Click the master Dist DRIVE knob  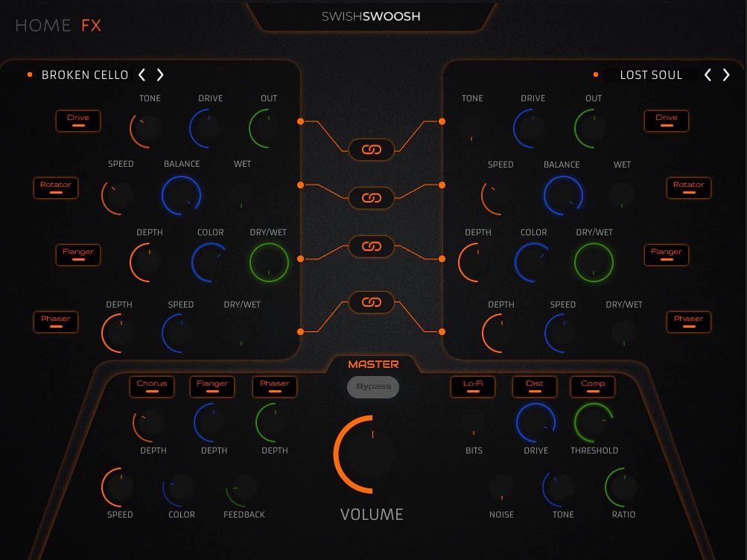coord(536,423)
